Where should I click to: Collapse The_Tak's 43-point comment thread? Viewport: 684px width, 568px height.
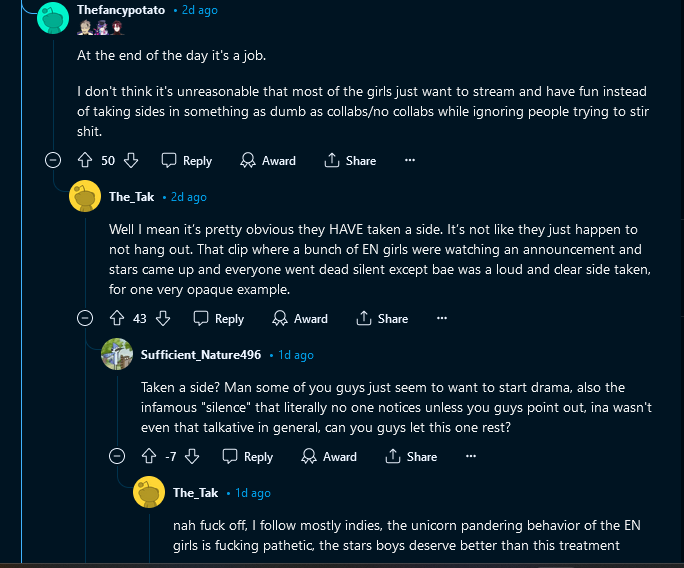(85, 318)
